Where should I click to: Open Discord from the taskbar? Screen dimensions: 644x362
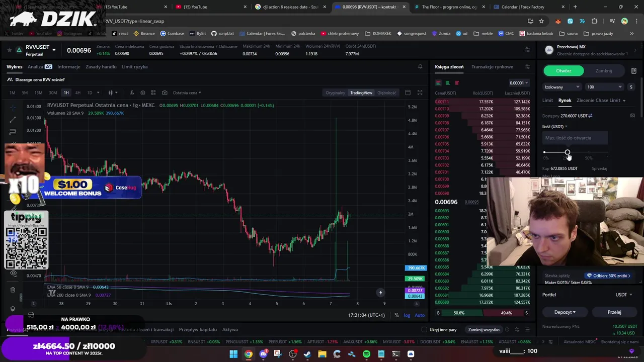(263, 354)
